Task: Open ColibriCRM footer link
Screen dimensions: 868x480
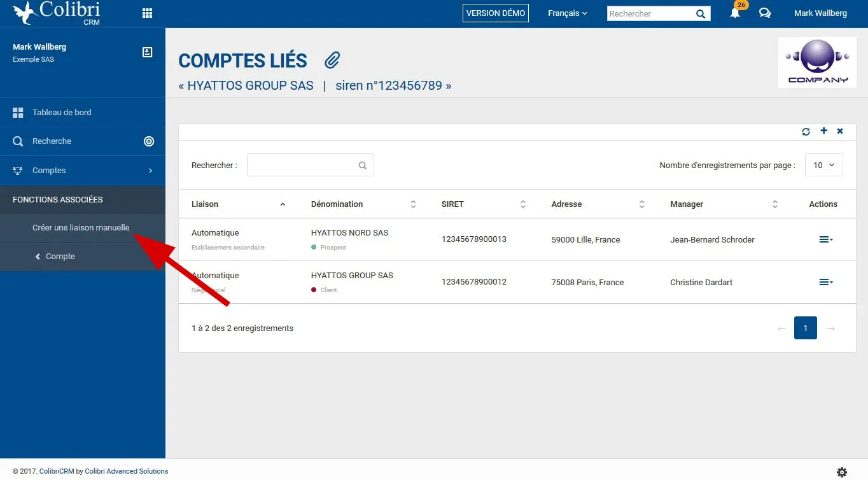Action: [x=57, y=471]
